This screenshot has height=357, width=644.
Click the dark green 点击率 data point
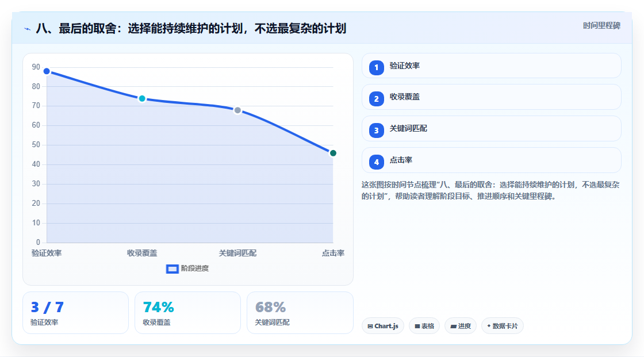click(333, 153)
